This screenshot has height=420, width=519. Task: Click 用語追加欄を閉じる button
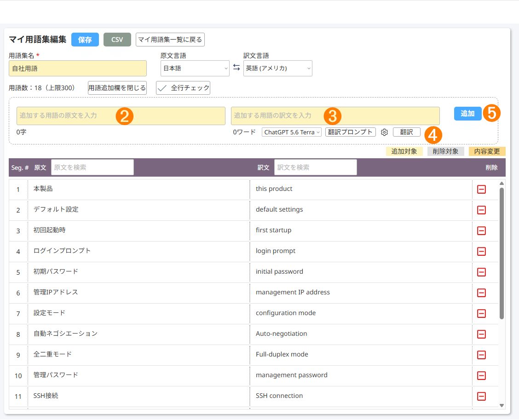pyautogui.click(x=117, y=88)
